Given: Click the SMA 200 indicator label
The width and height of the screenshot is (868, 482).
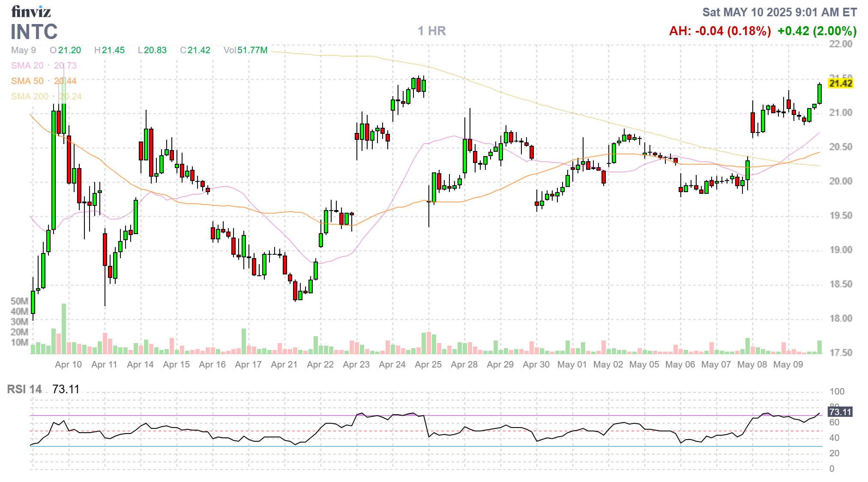Looking at the screenshot, I should point(30,96).
